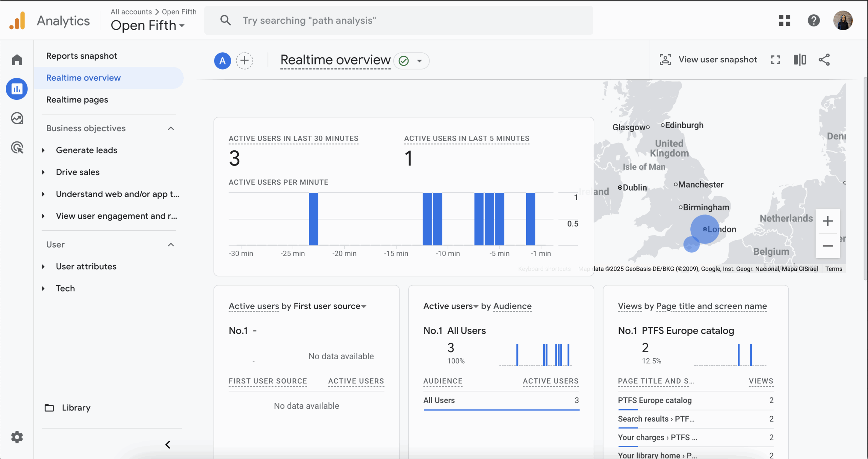Open Realtime pages
Image resolution: width=868 pixels, height=459 pixels.
(x=77, y=100)
